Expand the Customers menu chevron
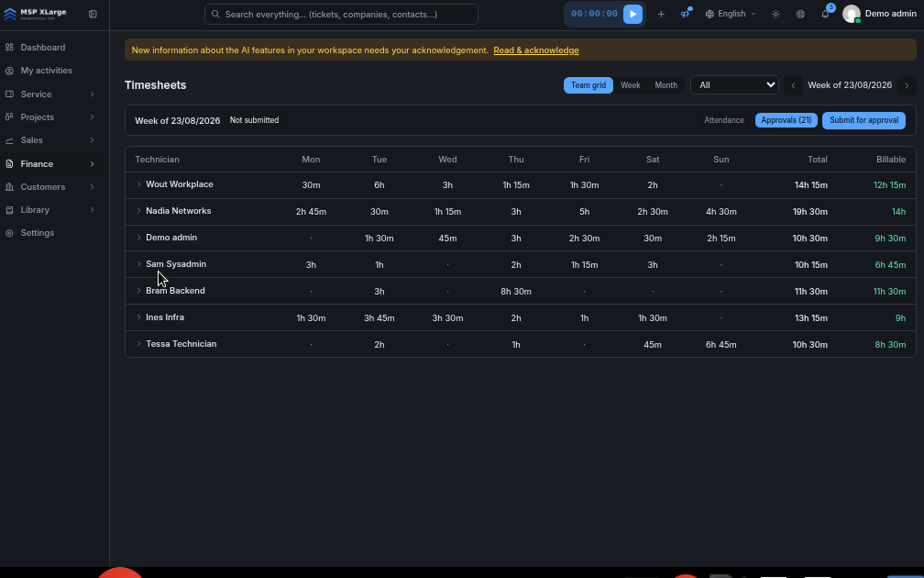Screen dimensions: 924x578 [92, 187]
